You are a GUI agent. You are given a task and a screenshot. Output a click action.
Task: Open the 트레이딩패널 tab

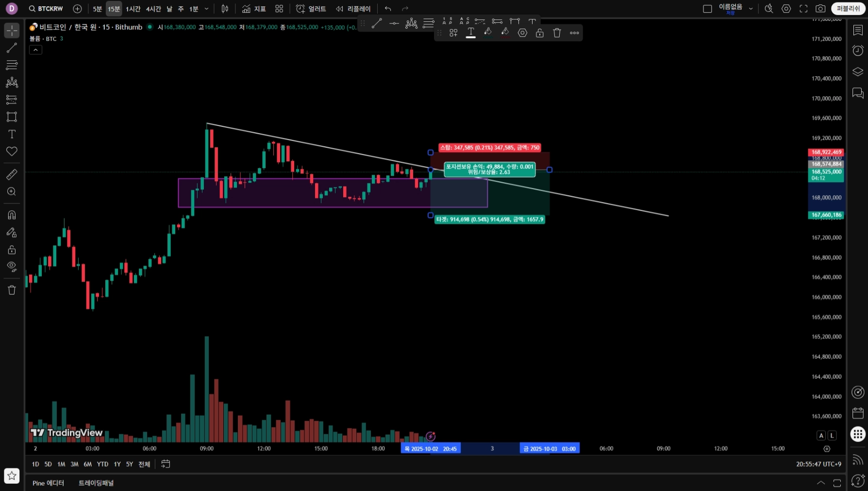tap(96, 483)
